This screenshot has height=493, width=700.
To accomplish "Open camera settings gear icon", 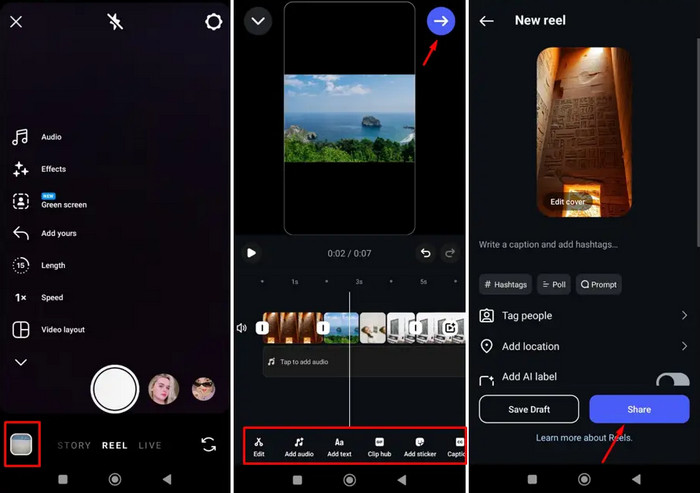I will pyautogui.click(x=213, y=21).
